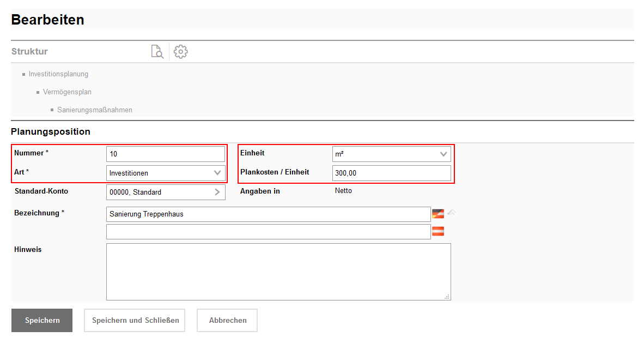Open the document search icon next to Struktur

[157, 52]
